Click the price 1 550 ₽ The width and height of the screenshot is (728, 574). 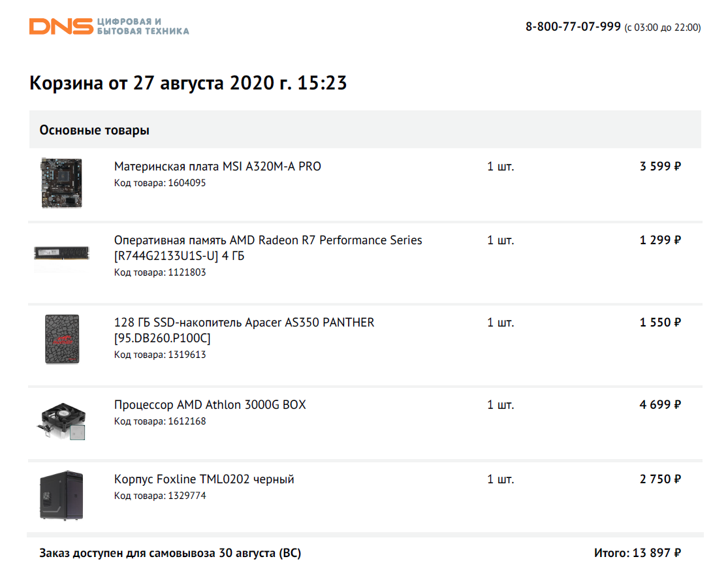pyautogui.click(x=659, y=323)
